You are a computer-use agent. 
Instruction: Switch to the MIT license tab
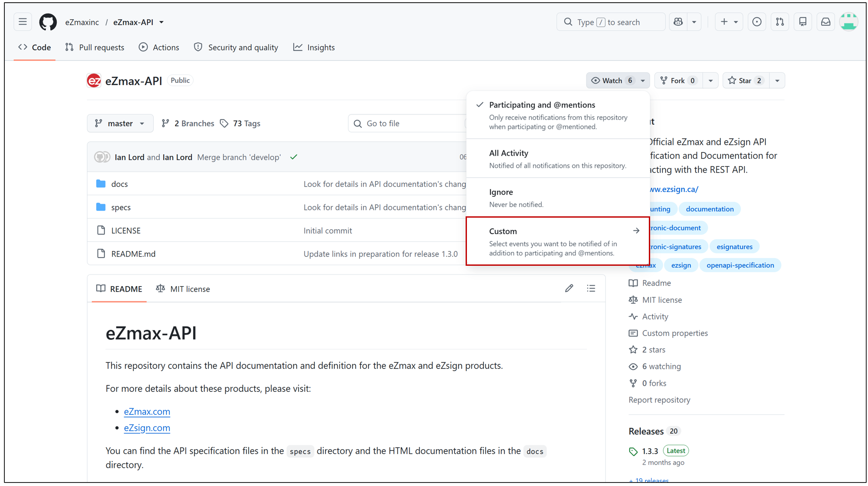[x=183, y=289]
